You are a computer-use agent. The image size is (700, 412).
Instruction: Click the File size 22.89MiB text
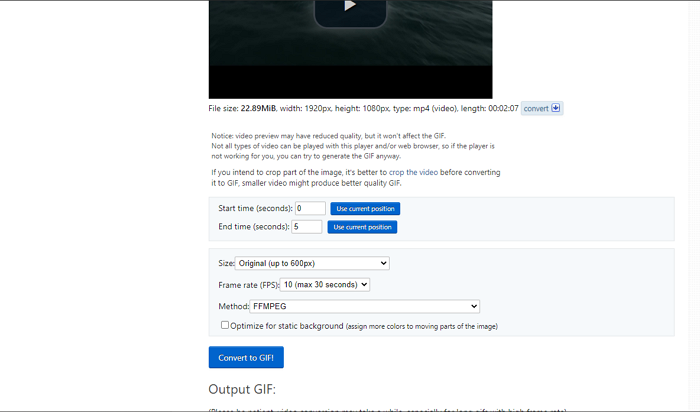pos(242,108)
